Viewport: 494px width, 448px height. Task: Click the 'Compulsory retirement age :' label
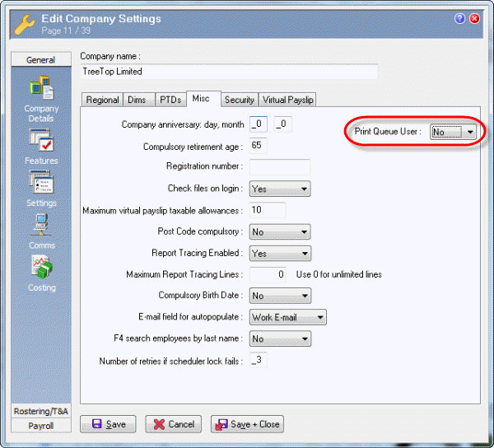(193, 147)
